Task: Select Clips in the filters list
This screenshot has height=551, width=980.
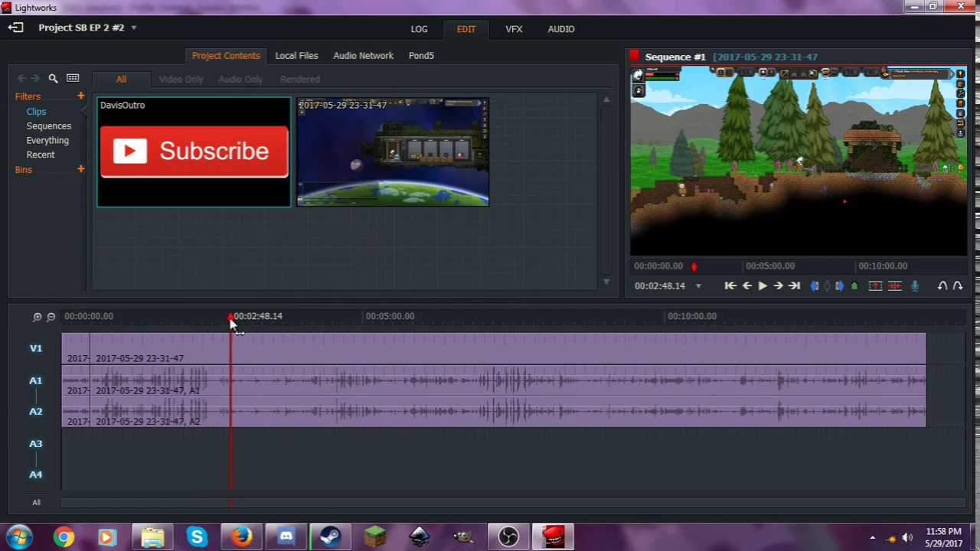Action: coord(36,112)
